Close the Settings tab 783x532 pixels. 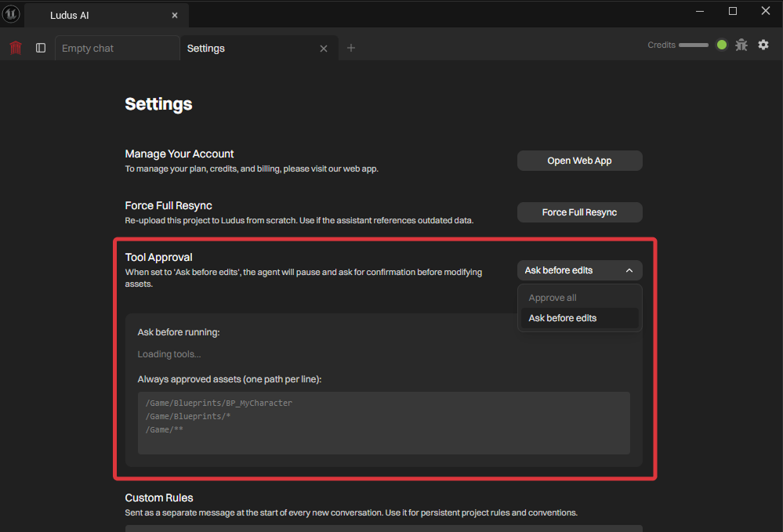coord(324,49)
